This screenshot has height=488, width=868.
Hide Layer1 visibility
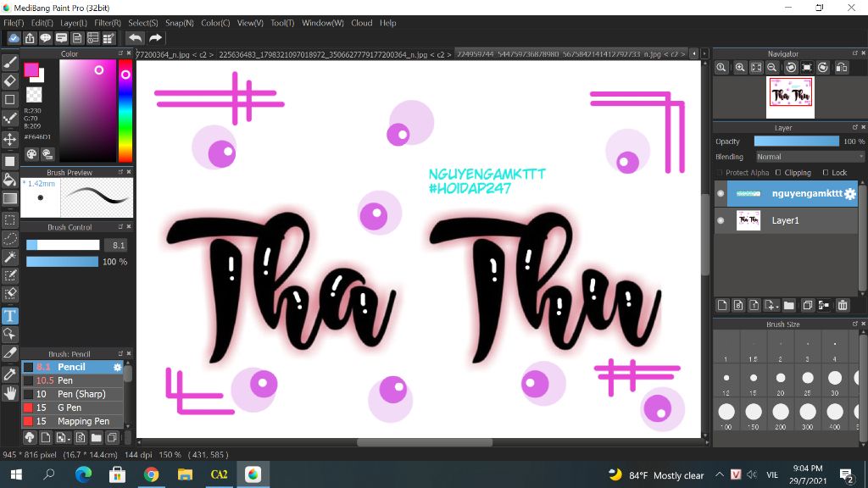pyautogui.click(x=721, y=220)
